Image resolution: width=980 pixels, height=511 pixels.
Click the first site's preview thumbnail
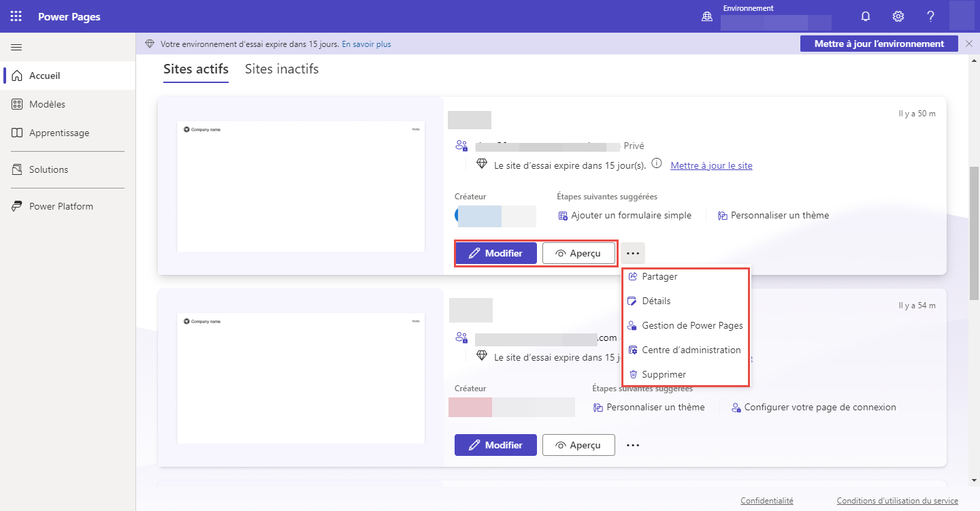301,186
